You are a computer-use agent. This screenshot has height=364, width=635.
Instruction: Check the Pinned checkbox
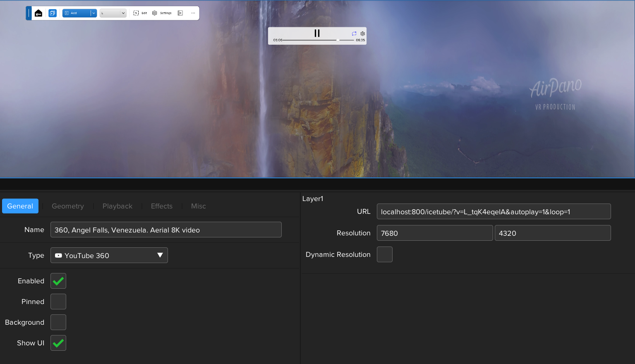58,301
